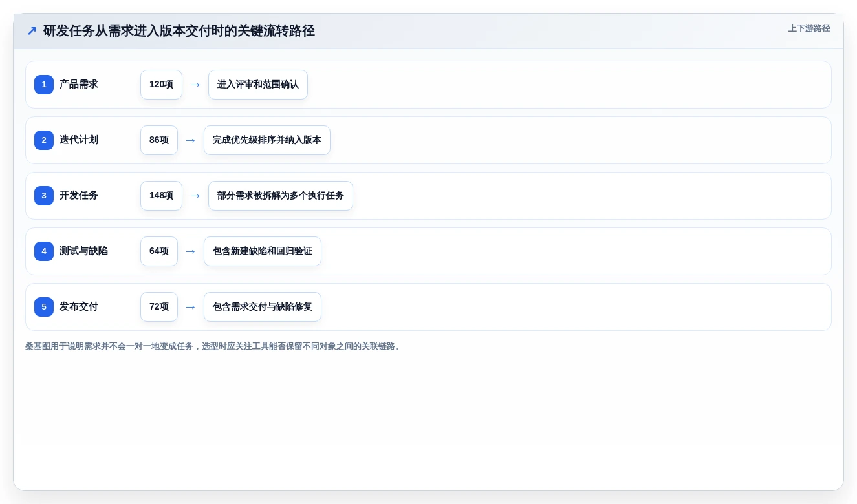Click the footnote starting with 桑基图用于说明需求
This screenshot has height=504, width=857.
[x=214, y=346]
